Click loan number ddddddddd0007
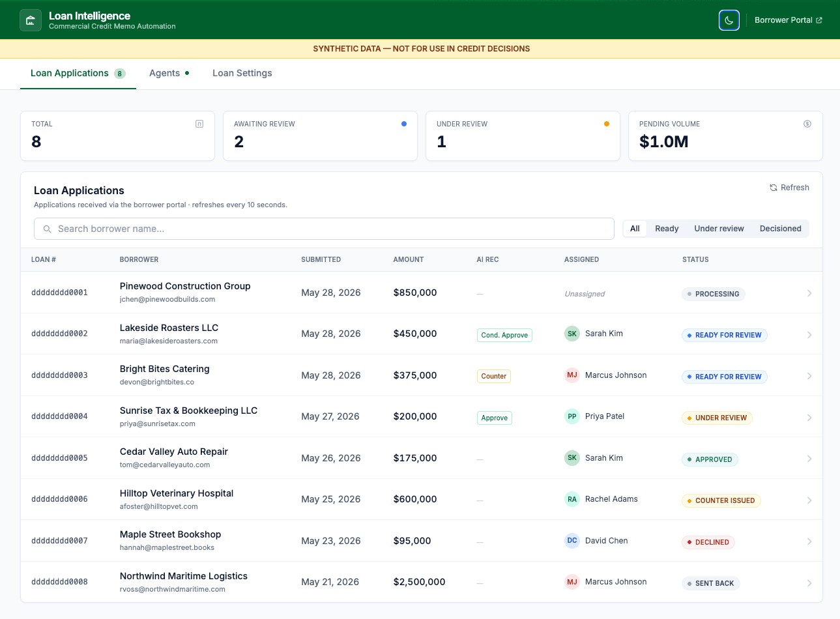 pyautogui.click(x=59, y=541)
